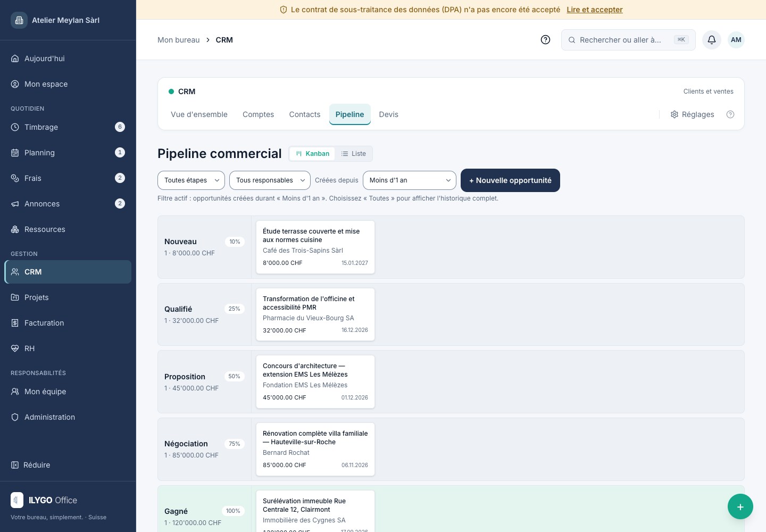Open the Moins d'1 an dropdown
The width and height of the screenshot is (766, 532).
pyautogui.click(x=410, y=180)
